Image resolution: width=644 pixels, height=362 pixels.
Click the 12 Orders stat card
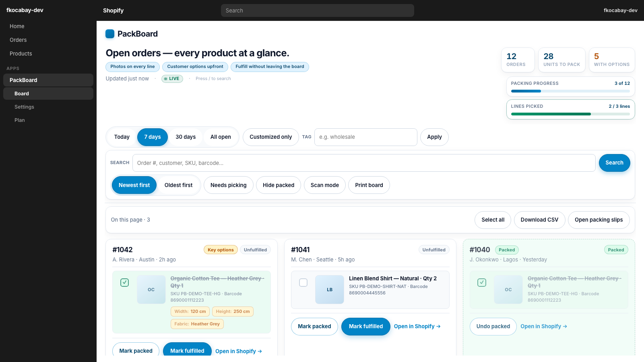pyautogui.click(x=518, y=60)
